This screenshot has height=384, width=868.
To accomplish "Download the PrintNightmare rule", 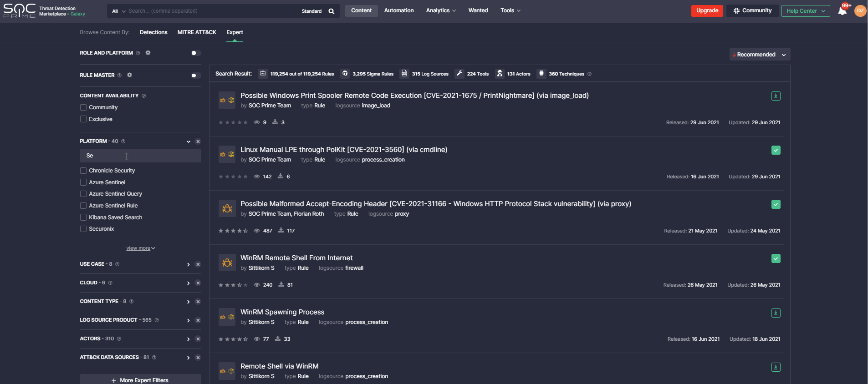I will [776, 96].
